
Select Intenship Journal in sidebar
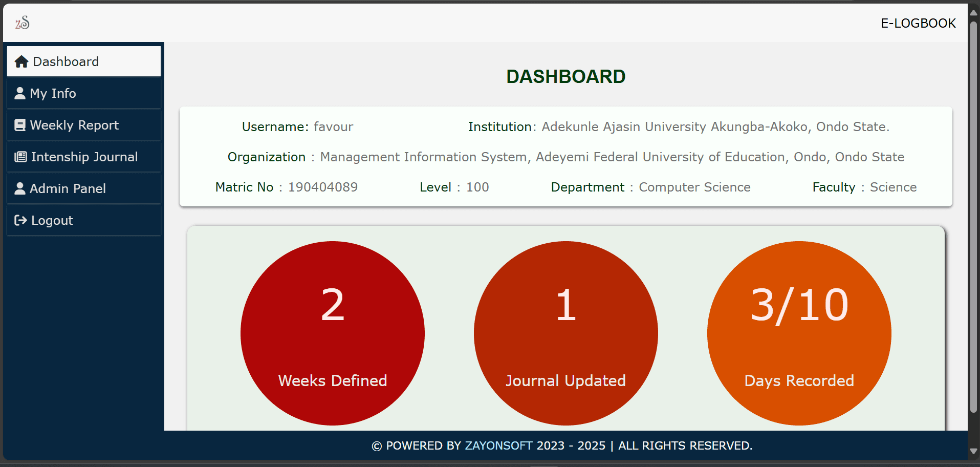coord(84,157)
